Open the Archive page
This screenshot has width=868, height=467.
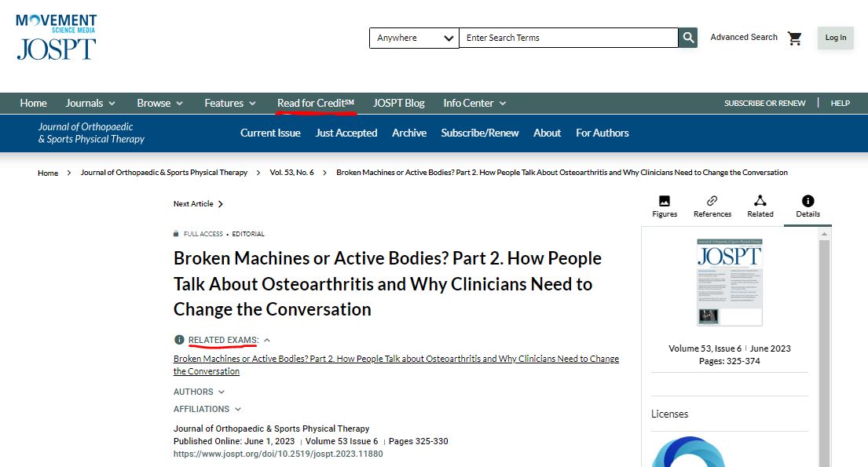[409, 133]
